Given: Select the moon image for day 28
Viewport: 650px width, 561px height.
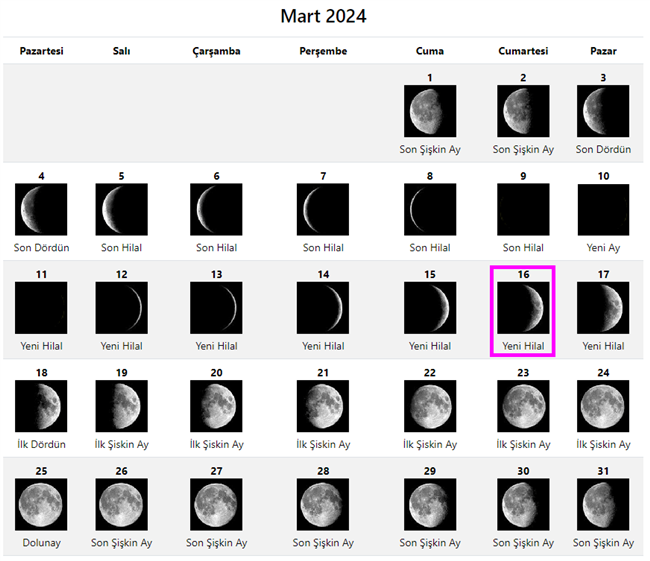Looking at the screenshot, I should (323, 504).
